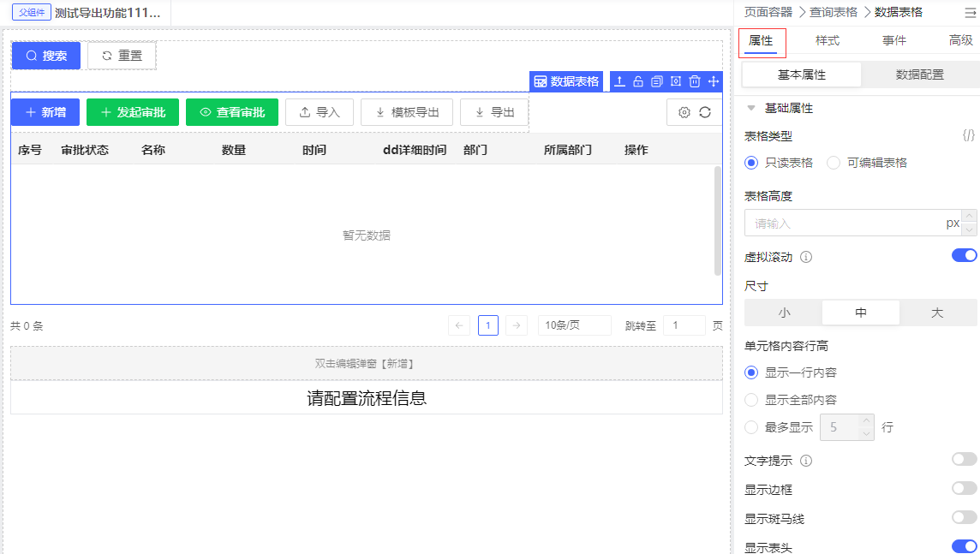Click page number 1 in pagination
The width and height of the screenshot is (980, 554).
click(x=488, y=325)
